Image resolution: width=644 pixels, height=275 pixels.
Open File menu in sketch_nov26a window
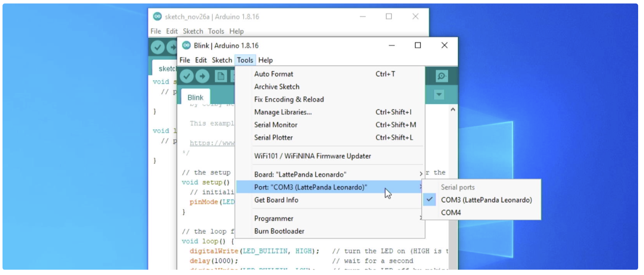coord(156,31)
